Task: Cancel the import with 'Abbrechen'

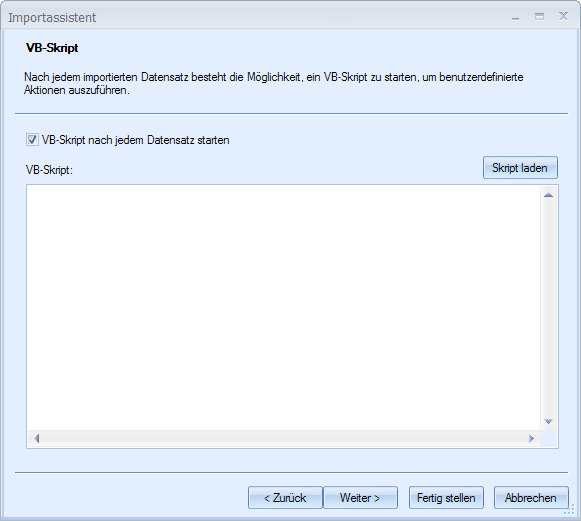Action: click(x=531, y=498)
